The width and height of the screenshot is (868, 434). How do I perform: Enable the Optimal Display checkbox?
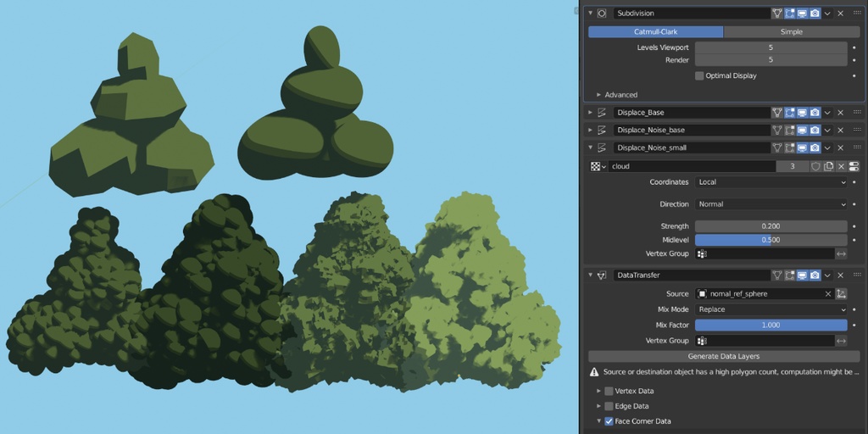[699, 75]
